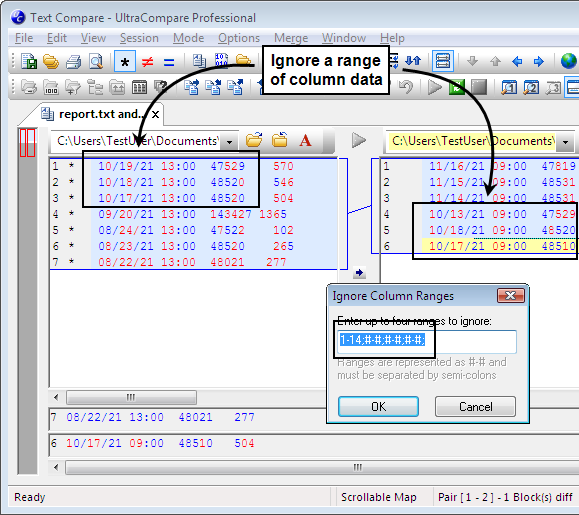Click the gray stop square icon

pyautogui.click(x=479, y=87)
